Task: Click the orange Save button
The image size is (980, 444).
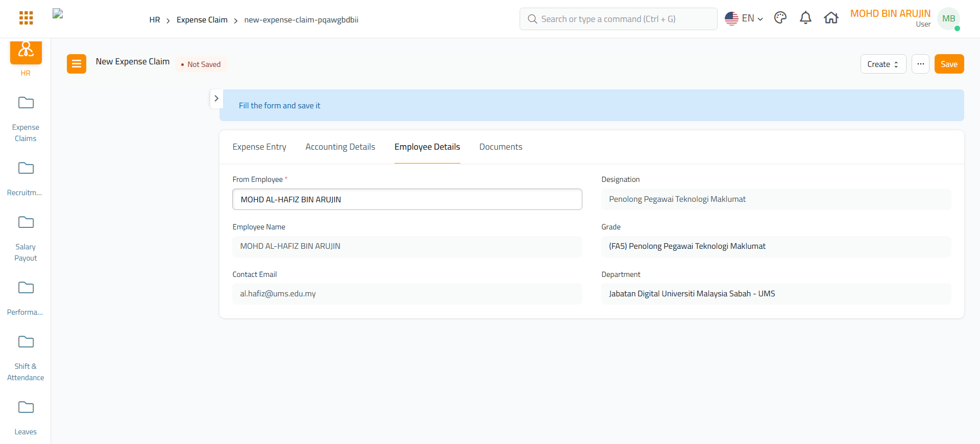Action: click(x=949, y=64)
